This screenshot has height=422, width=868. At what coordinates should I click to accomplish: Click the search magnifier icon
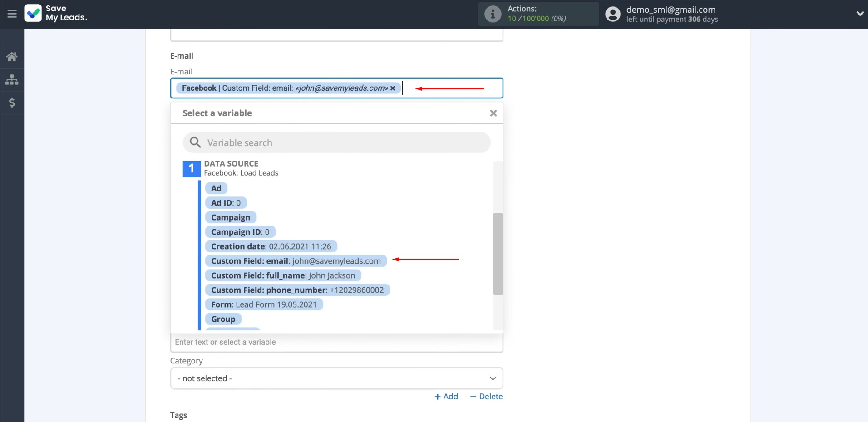tap(195, 142)
